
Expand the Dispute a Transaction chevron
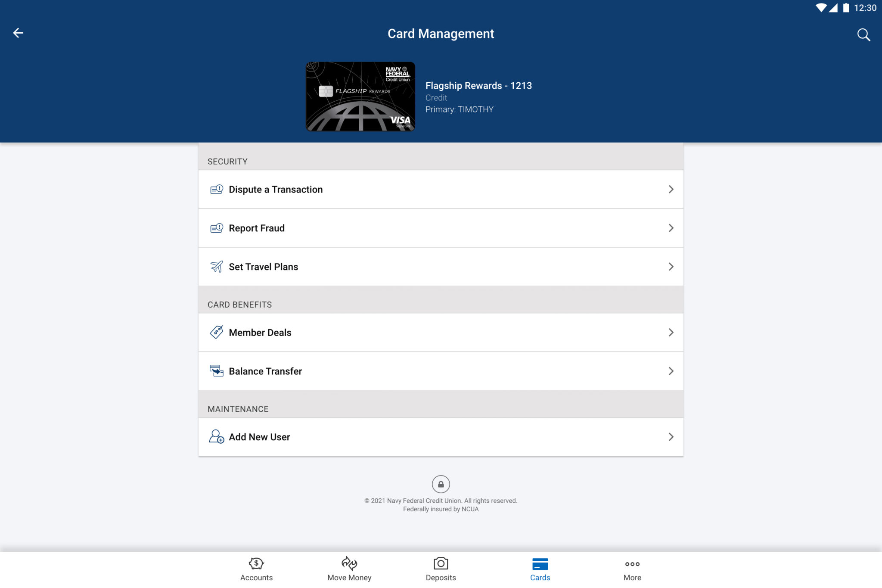671,189
